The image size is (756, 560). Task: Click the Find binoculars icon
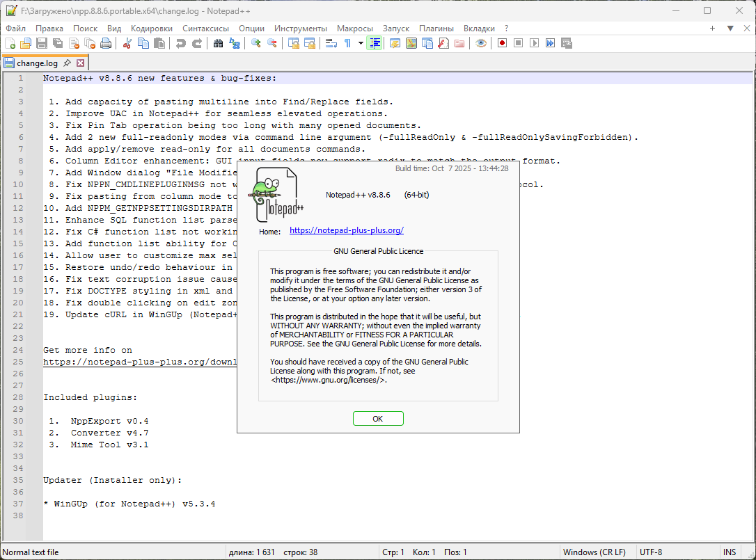coord(219,43)
